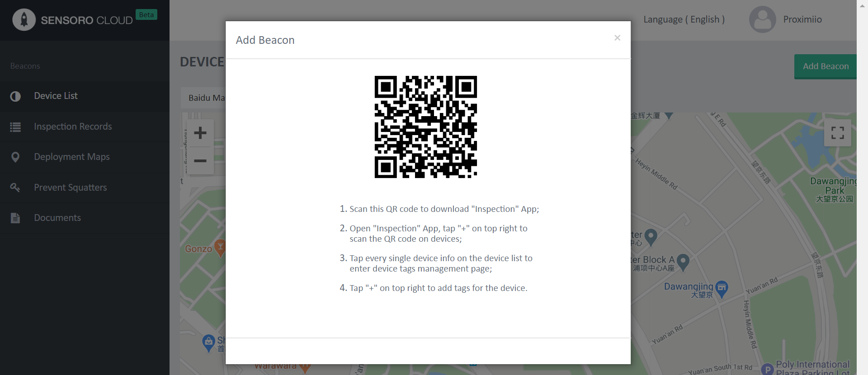868x375 pixels.
Task: Close the Add Beacon dialog
Action: [x=617, y=38]
